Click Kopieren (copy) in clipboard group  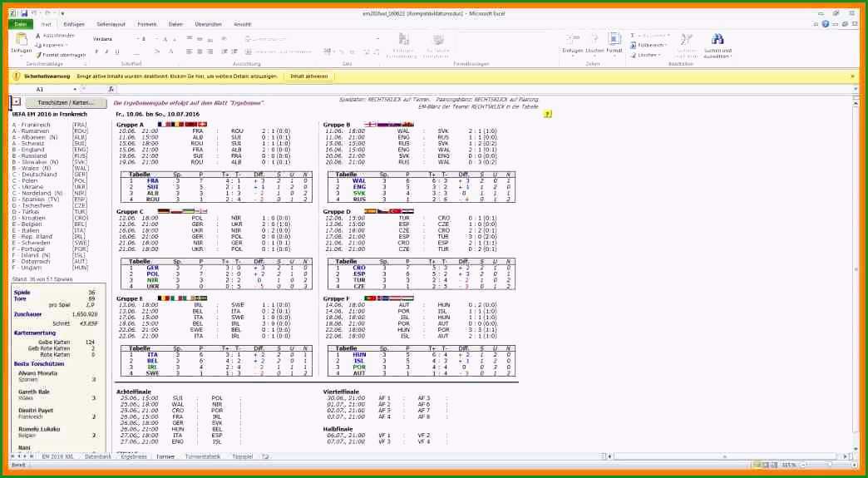coord(53,45)
